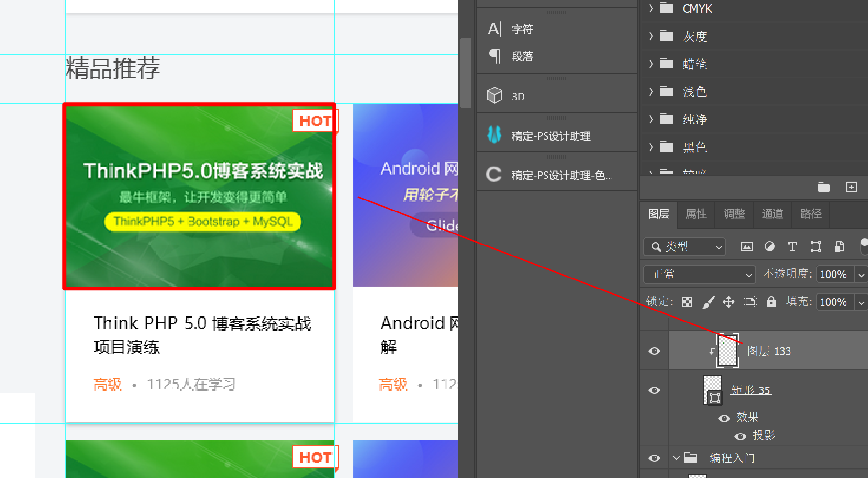Lock transparent pixels checkerboard icon
This screenshot has width=868, height=478.
tap(687, 302)
